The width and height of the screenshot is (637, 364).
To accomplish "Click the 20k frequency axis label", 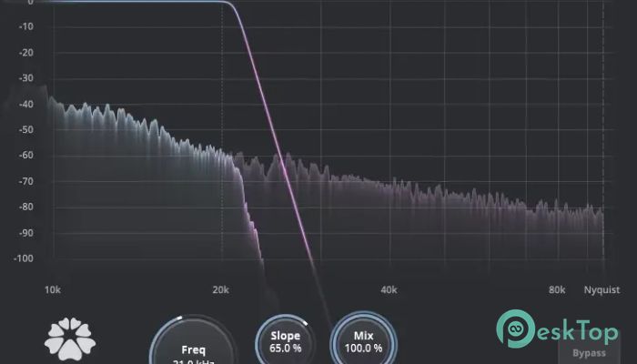I will pos(221,290).
